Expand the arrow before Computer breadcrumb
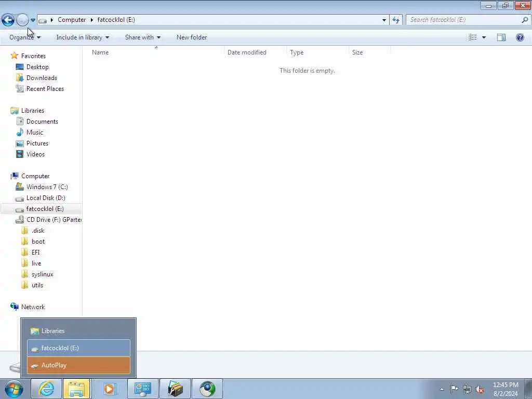532x399 pixels. coord(52,20)
